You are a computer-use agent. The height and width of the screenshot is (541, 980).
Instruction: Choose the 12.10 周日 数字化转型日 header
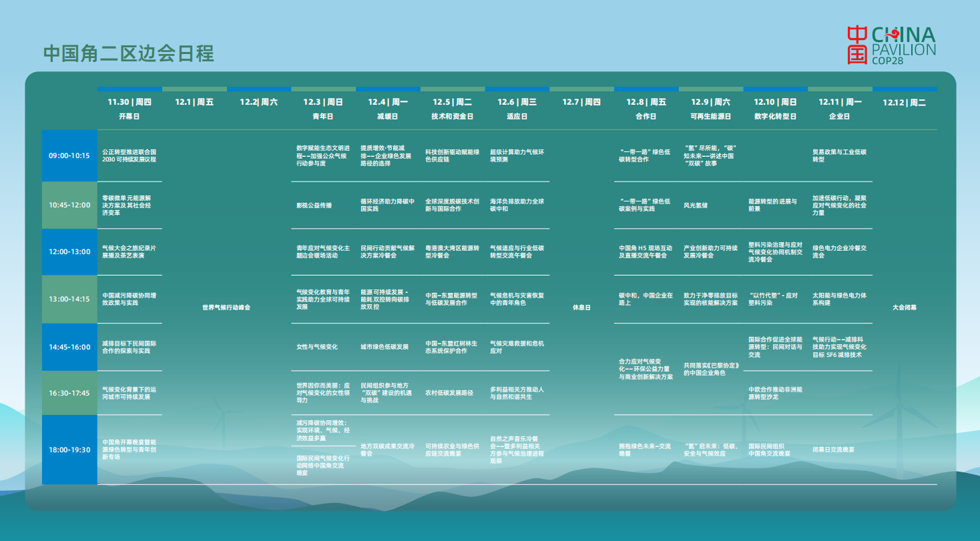pyautogui.click(x=775, y=108)
